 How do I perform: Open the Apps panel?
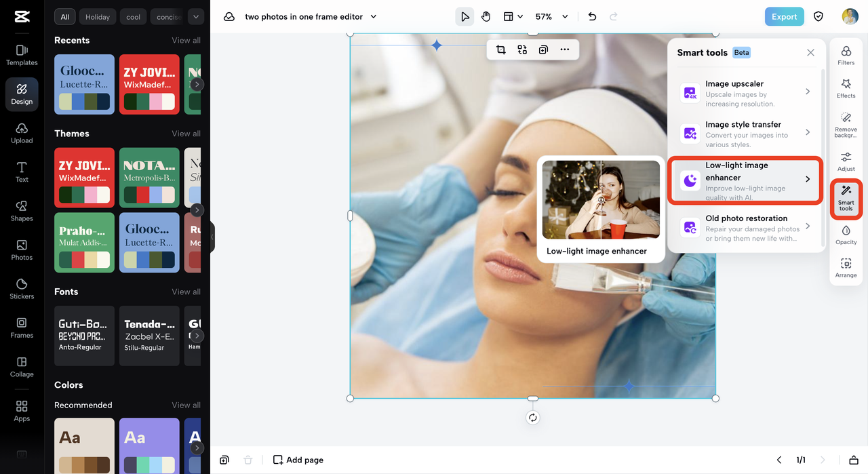pyautogui.click(x=22, y=411)
